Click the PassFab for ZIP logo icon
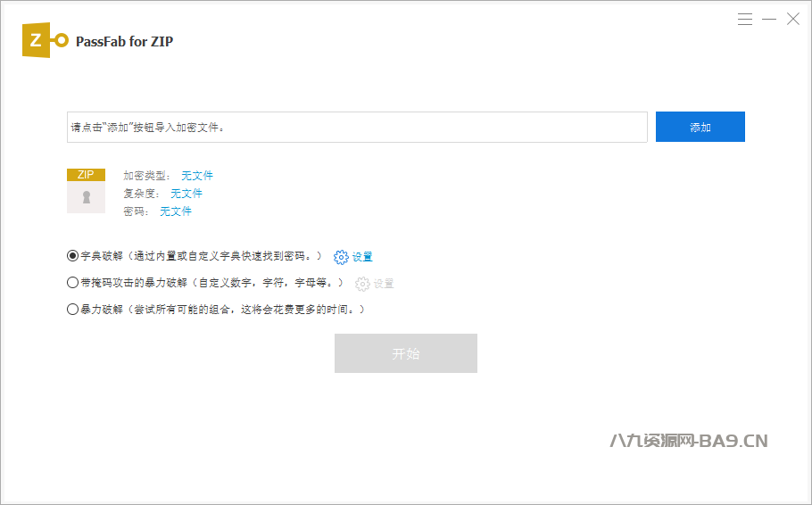812x505 pixels. coord(45,40)
